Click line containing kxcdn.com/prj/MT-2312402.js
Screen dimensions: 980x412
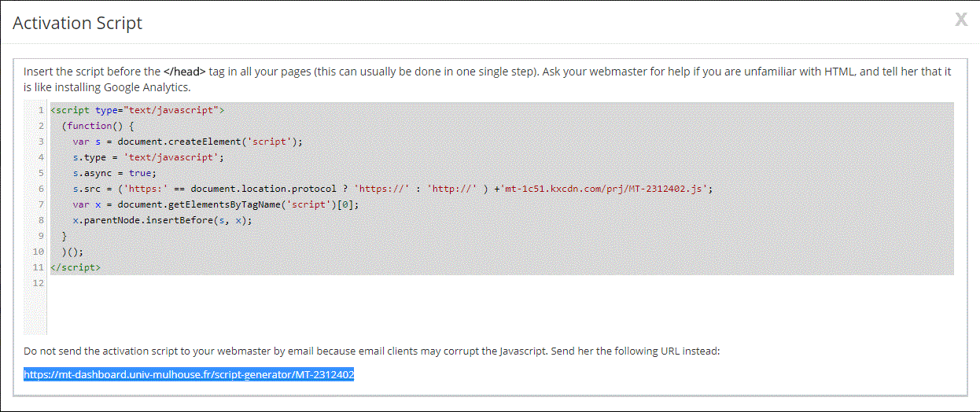click(x=392, y=189)
